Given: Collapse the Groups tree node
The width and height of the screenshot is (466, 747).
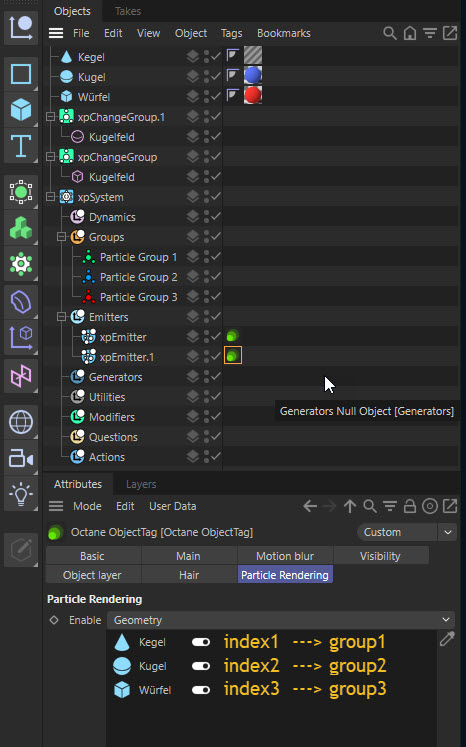Looking at the screenshot, I should click(61, 237).
